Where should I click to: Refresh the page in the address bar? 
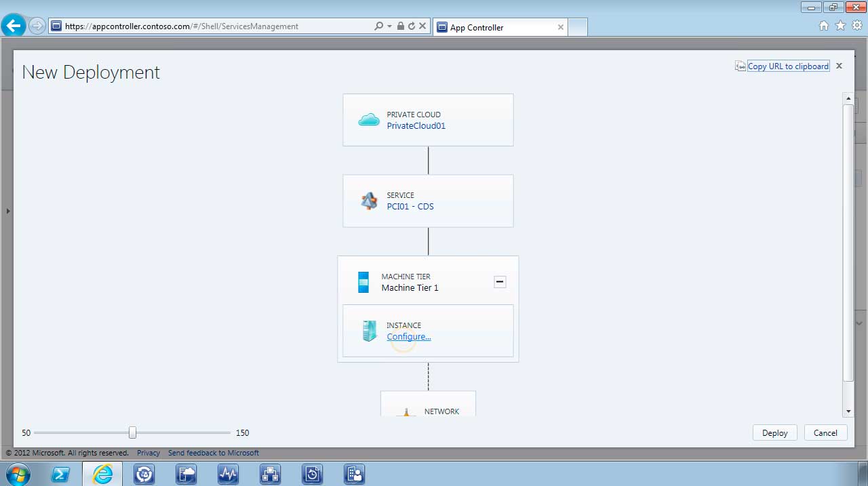click(412, 26)
